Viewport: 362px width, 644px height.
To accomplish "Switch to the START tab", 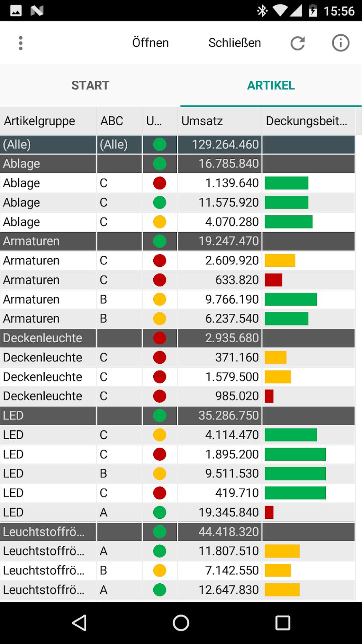I will (90, 85).
